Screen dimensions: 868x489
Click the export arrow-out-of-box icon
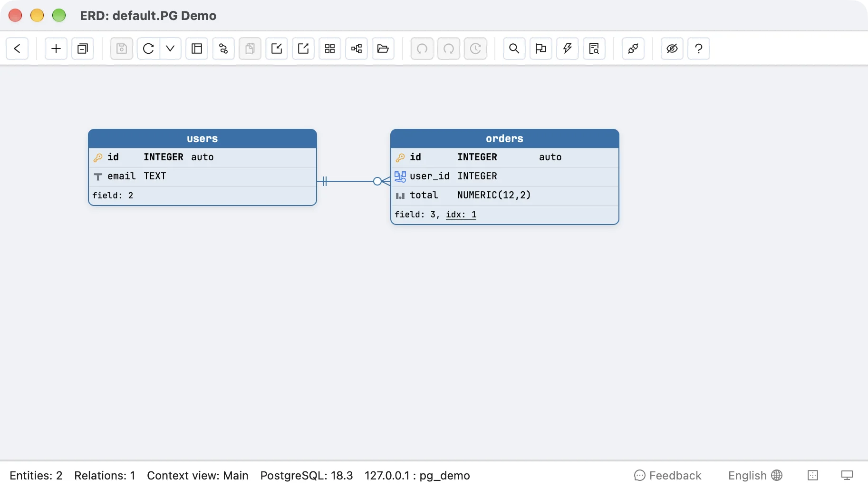pyautogui.click(x=303, y=49)
